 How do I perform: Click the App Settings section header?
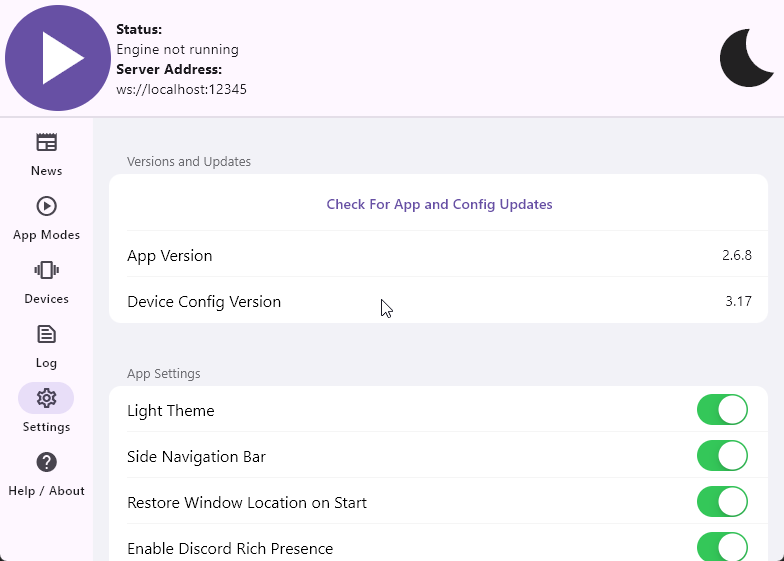(x=164, y=374)
